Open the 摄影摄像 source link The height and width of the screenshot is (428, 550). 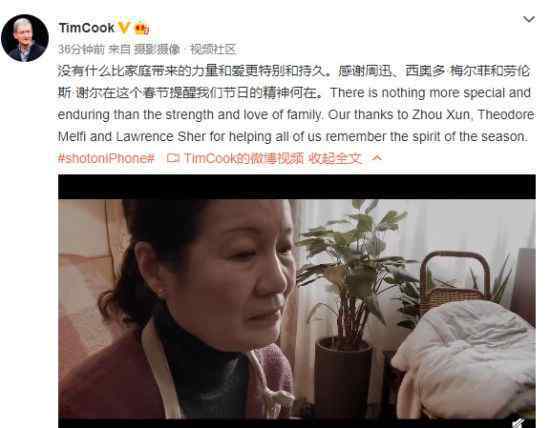click(x=157, y=49)
